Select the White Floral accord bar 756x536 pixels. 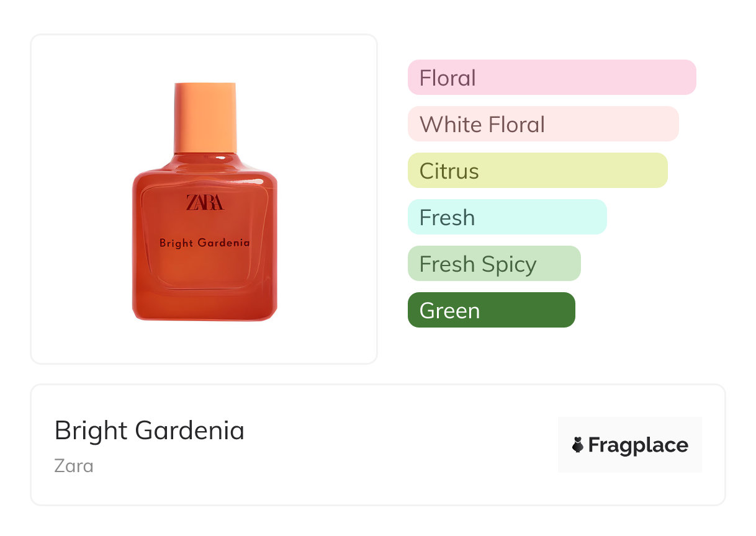click(542, 124)
